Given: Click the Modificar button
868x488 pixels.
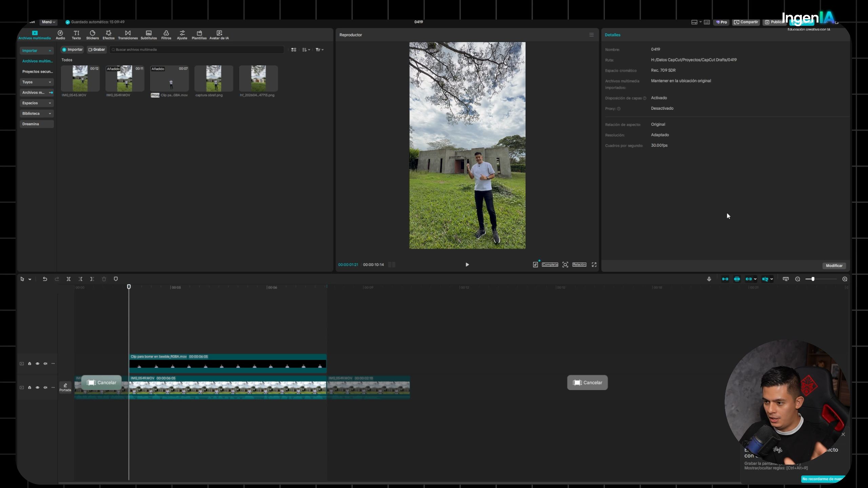Looking at the screenshot, I should point(834,266).
